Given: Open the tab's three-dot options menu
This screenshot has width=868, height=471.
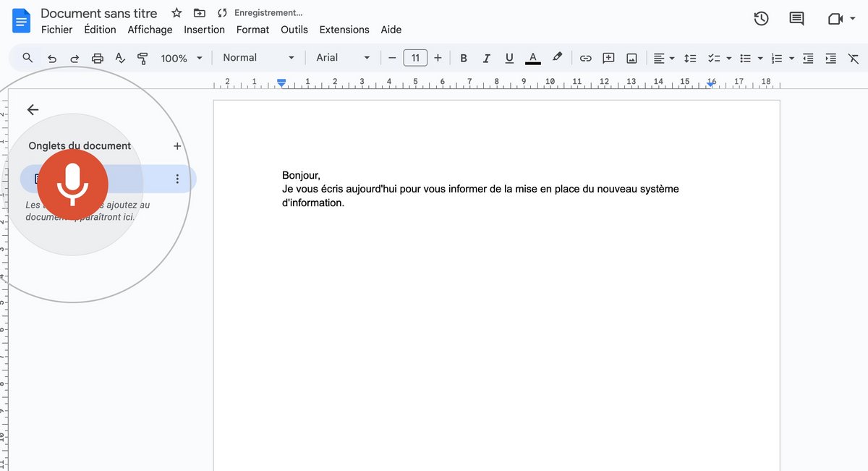Looking at the screenshot, I should click(177, 179).
